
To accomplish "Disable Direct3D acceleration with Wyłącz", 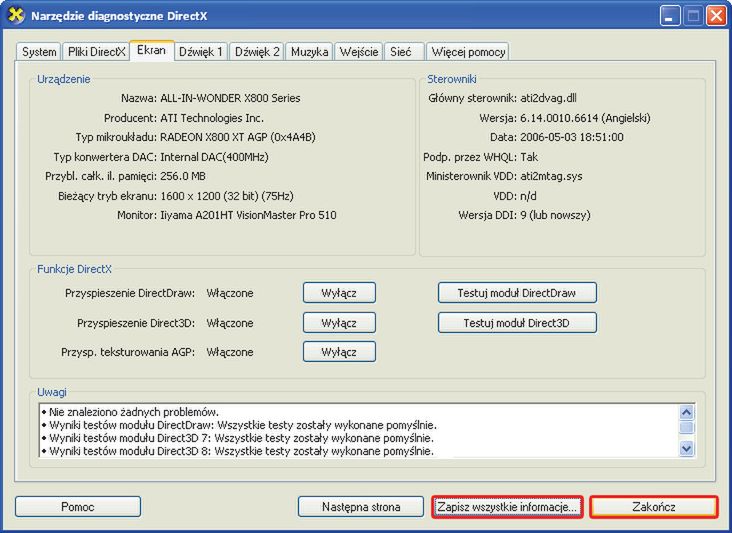I will 339,323.
